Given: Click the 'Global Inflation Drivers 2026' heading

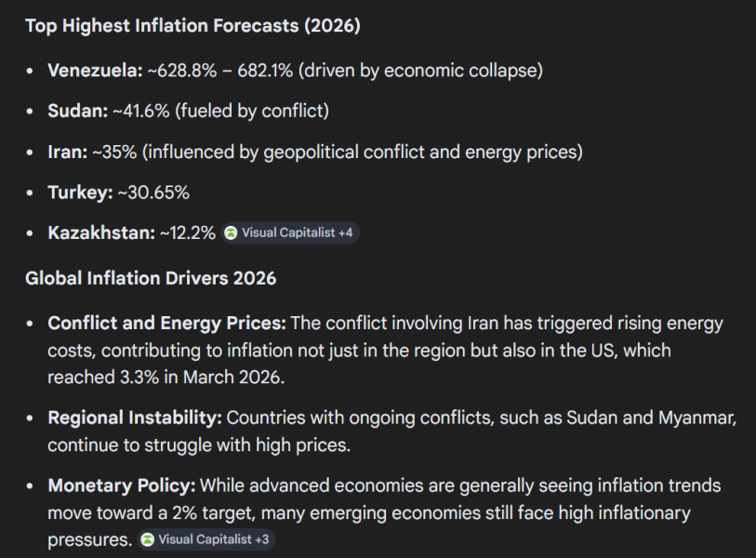Looking at the screenshot, I should point(151,278).
